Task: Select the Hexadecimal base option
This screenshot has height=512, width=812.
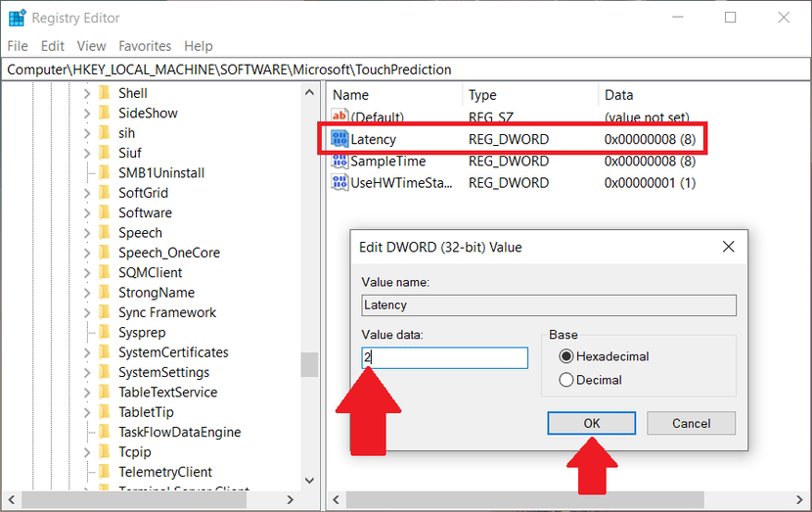Action: 566,356
